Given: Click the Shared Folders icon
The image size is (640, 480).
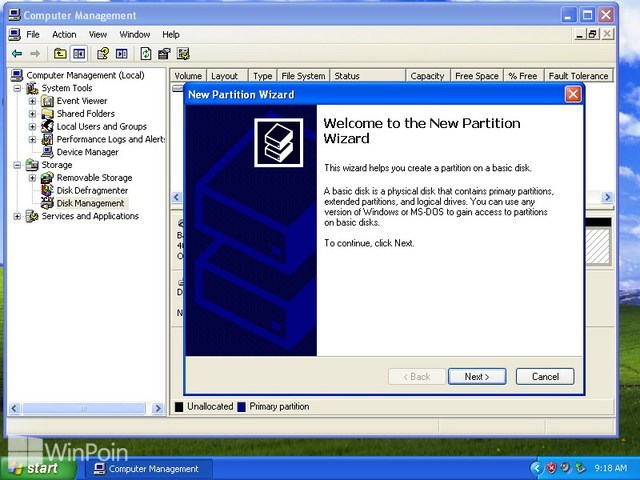Looking at the screenshot, I should pos(47,113).
